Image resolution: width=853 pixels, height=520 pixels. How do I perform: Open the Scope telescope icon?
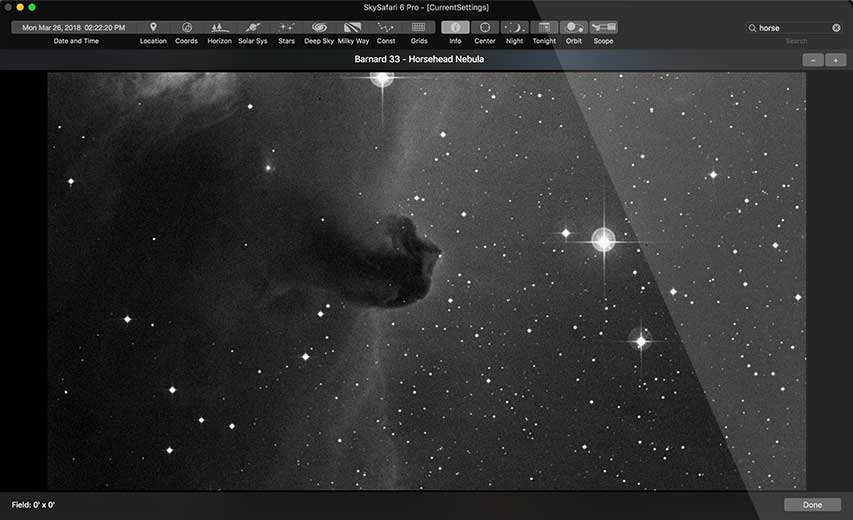pos(603,27)
